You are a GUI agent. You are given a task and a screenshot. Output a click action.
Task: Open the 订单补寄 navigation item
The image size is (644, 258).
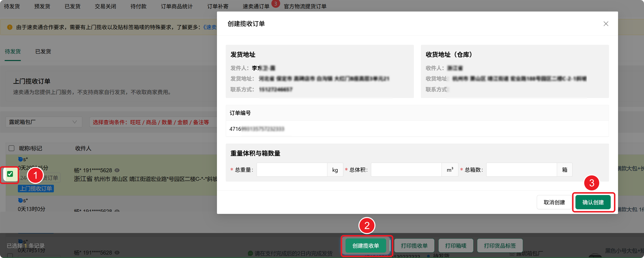(x=218, y=6)
